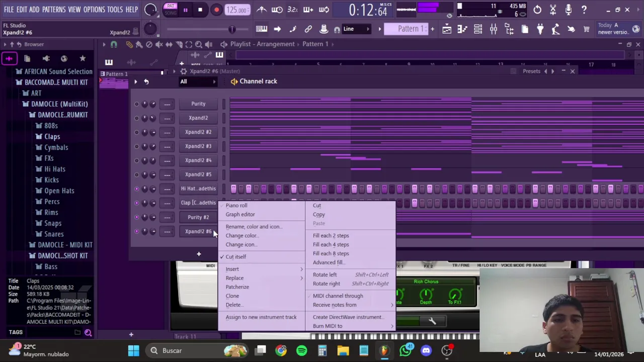Open the Pattern 1 selector
This screenshot has width=644, height=362.
tap(406, 29)
